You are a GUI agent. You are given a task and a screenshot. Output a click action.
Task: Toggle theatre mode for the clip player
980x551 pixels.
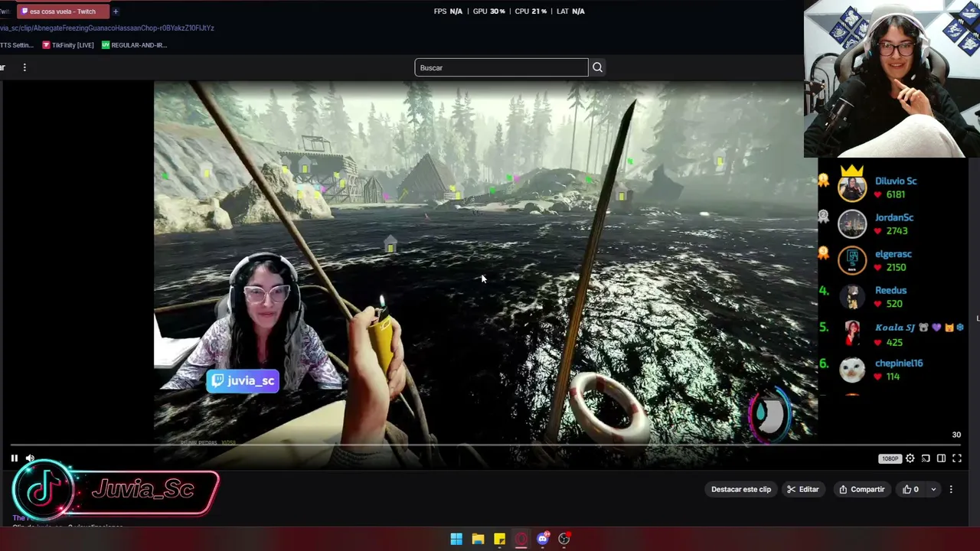(x=941, y=458)
